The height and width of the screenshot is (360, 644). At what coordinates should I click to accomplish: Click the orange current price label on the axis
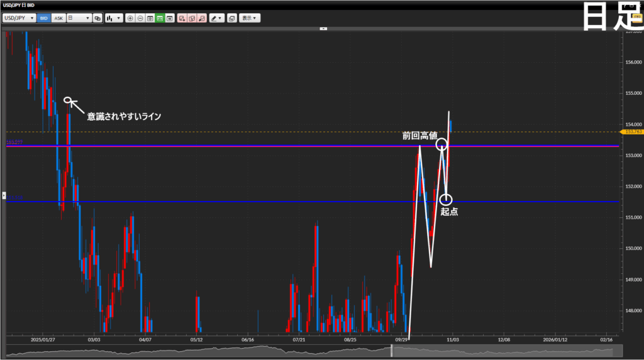coord(631,132)
